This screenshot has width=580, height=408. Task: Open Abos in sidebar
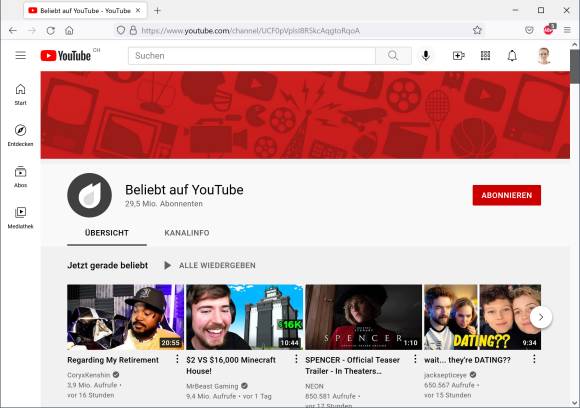[x=20, y=177]
